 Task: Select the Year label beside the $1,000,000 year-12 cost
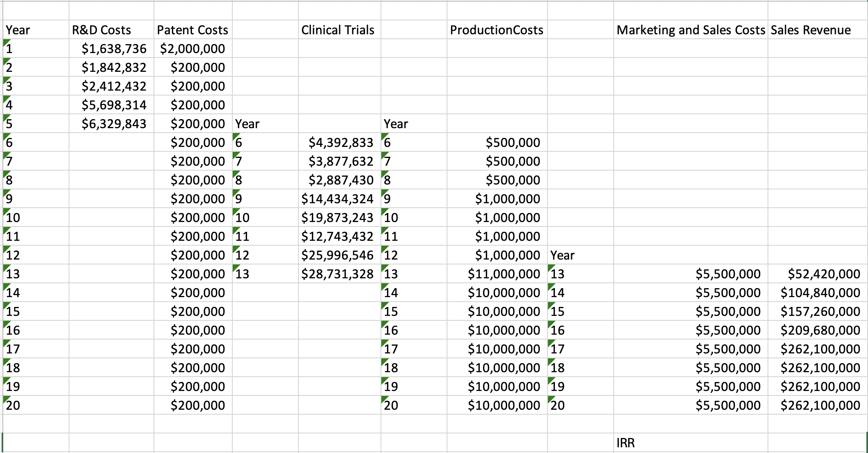[x=580, y=255]
